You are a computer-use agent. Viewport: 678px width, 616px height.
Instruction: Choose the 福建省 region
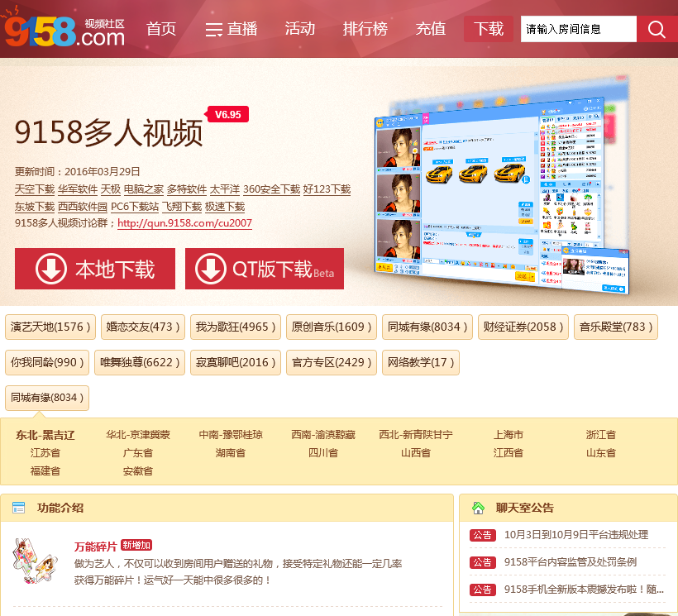[x=45, y=471]
